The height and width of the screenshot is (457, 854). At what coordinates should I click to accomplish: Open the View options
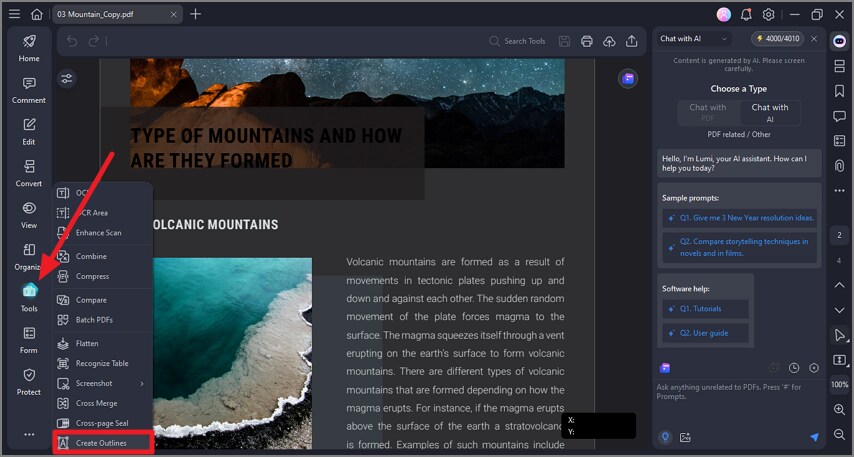(29, 215)
